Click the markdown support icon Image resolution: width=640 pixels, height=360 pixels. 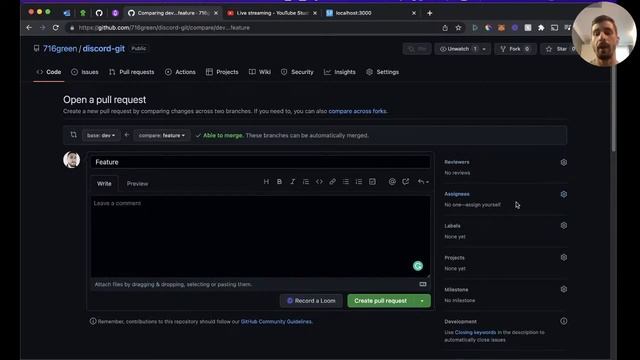click(x=423, y=284)
